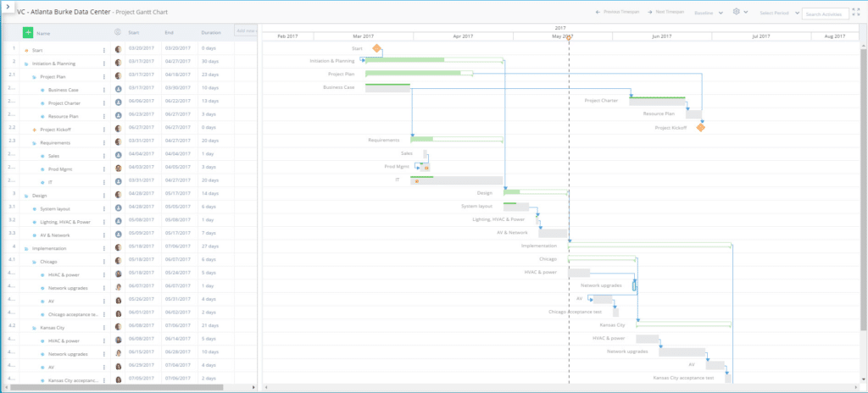Click the Jun 2017 month header
Screen dimensions: 868x393
662,36
